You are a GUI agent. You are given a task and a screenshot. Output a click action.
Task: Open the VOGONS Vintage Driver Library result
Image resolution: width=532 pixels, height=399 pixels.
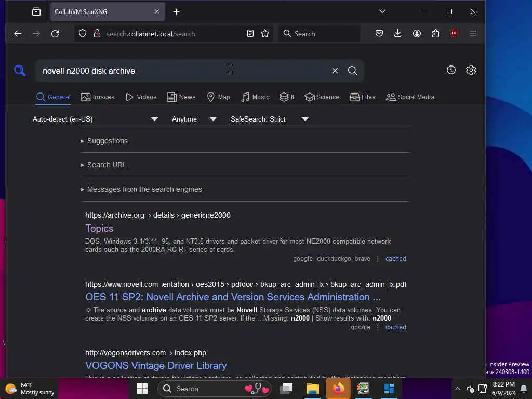tap(156, 365)
